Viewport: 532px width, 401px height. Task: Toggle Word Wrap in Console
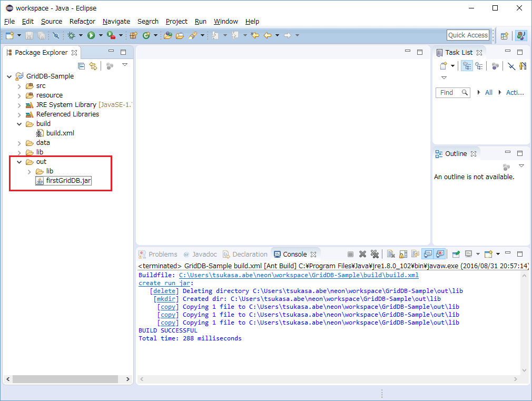pyautogui.click(x=415, y=254)
